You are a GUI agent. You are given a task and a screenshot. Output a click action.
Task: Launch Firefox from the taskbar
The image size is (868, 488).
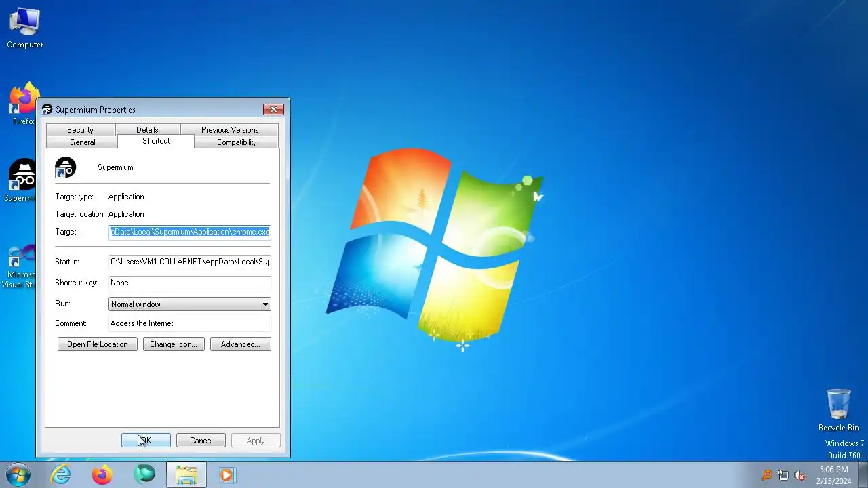[102, 474]
